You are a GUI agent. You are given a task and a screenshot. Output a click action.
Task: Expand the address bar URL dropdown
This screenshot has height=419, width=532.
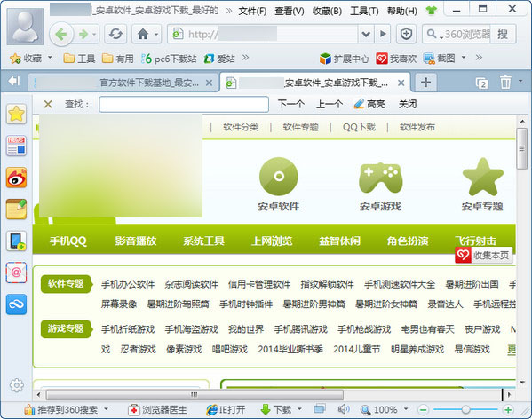(x=366, y=34)
